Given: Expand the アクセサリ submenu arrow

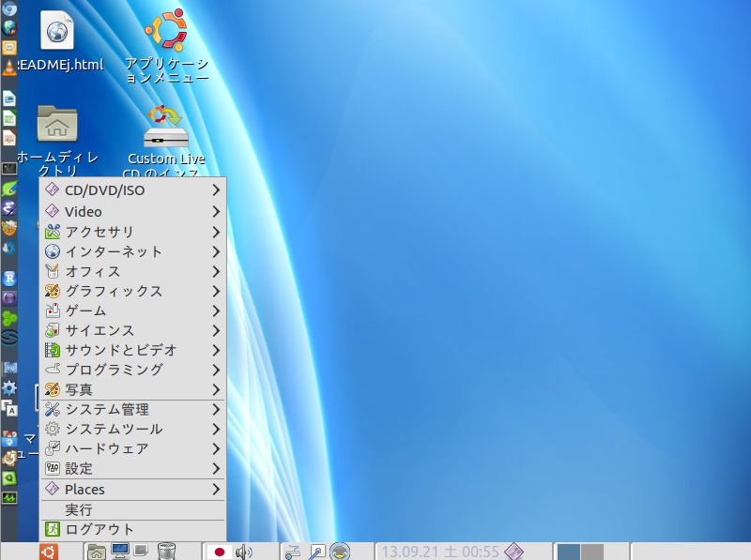Looking at the screenshot, I should click(x=216, y=232).
